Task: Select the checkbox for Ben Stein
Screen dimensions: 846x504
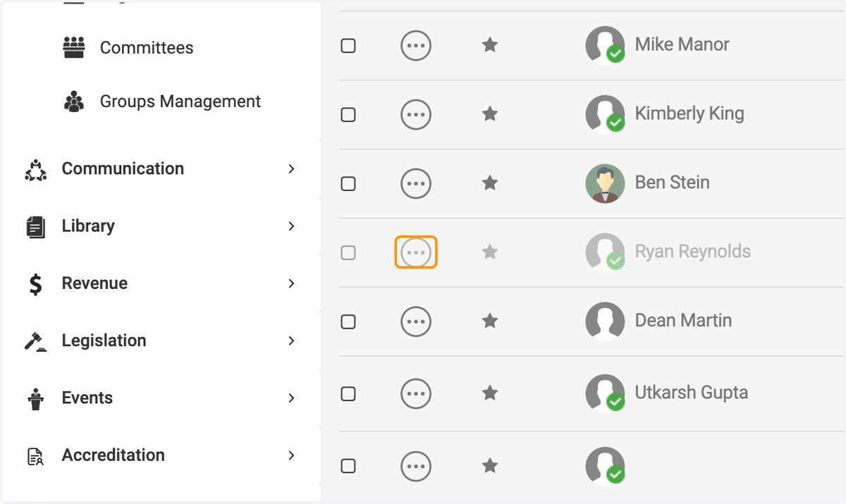Action: (348, 183)
